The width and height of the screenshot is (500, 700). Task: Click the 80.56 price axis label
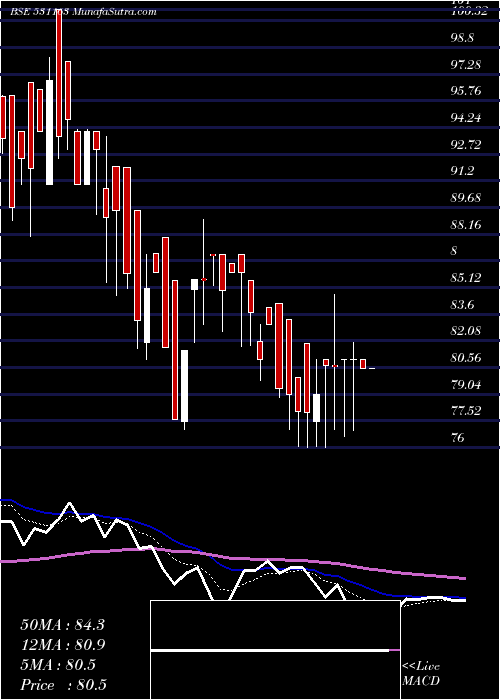[466, 358]
